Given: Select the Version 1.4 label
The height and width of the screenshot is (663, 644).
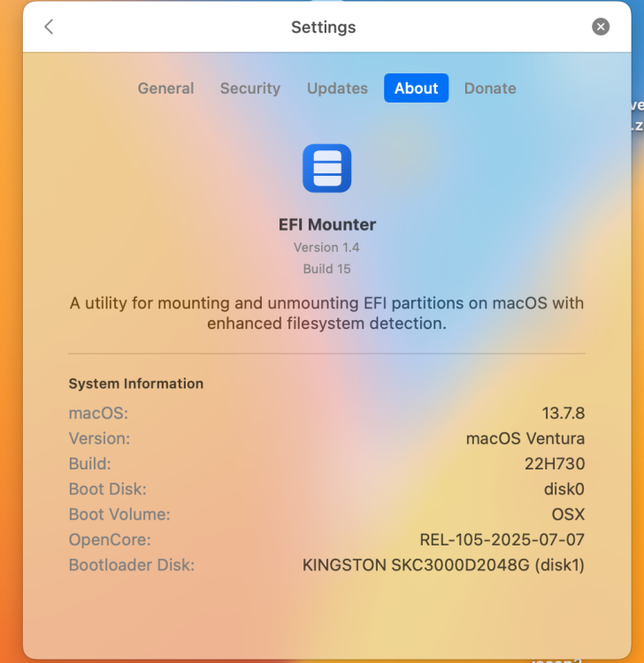Looking at the screenshot, I should tap(326, 248).
